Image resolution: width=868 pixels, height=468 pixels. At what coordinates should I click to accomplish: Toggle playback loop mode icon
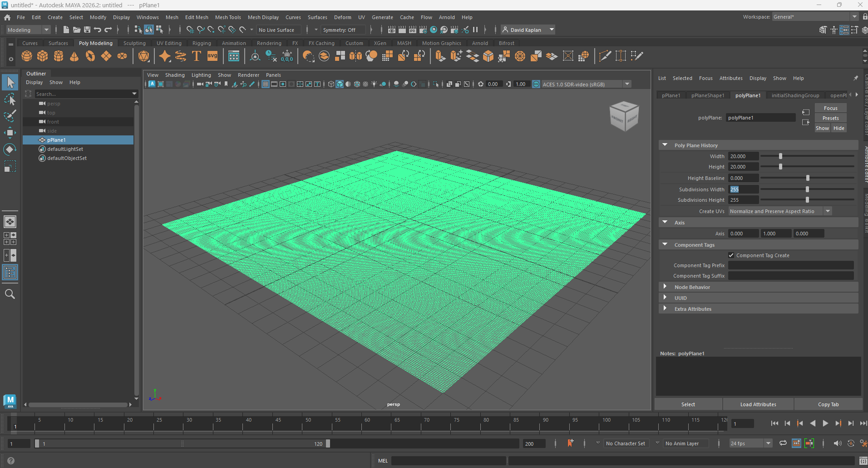(x=783, y=443)
